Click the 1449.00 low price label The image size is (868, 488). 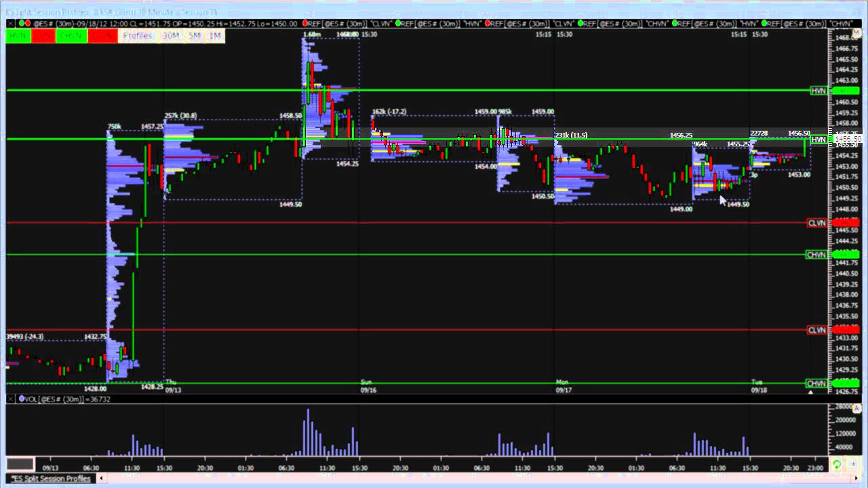(681, 209)
